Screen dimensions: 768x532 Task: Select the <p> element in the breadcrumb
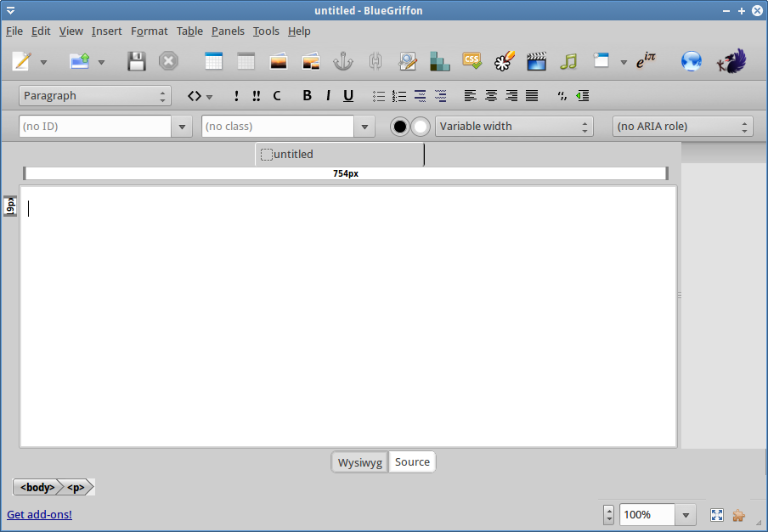click(76, 488)
